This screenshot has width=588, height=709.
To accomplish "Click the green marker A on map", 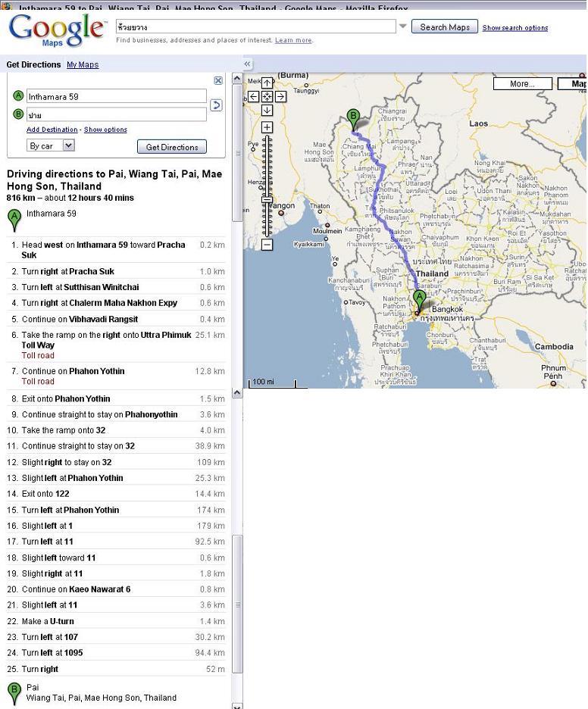I will [419, 301].
